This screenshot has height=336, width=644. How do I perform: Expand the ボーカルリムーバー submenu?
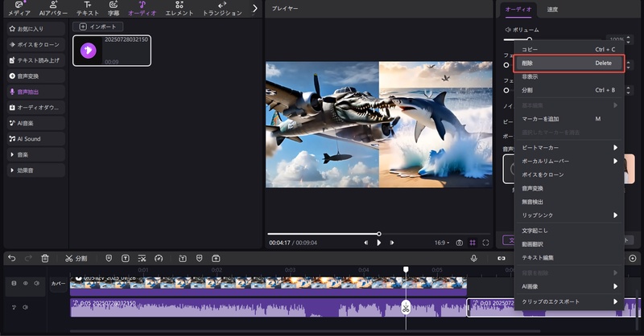point(569,162)
